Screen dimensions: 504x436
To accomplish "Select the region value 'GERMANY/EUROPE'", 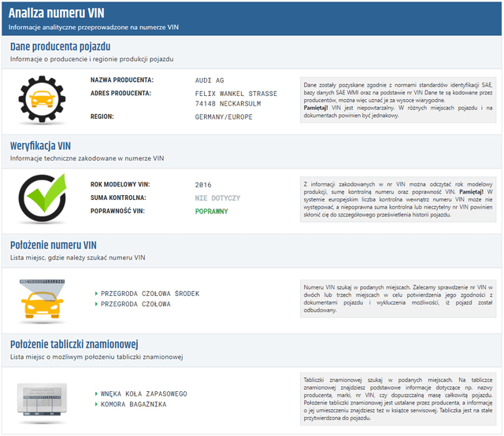I will pyautogui.click(x=224, y=117).
